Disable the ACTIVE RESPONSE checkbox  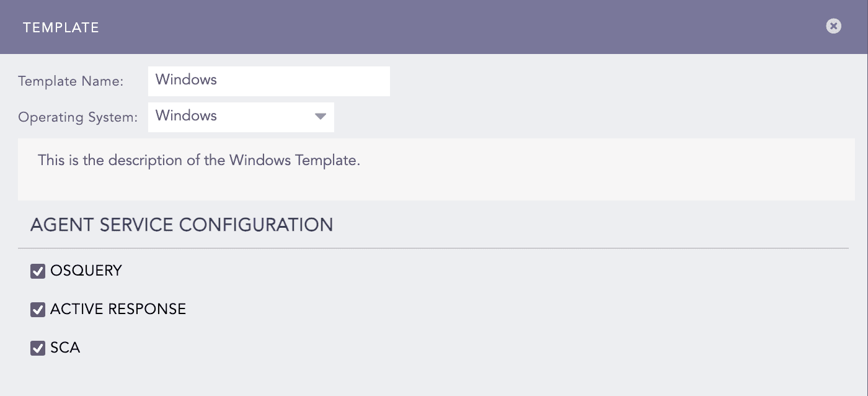tap(38, 310)
